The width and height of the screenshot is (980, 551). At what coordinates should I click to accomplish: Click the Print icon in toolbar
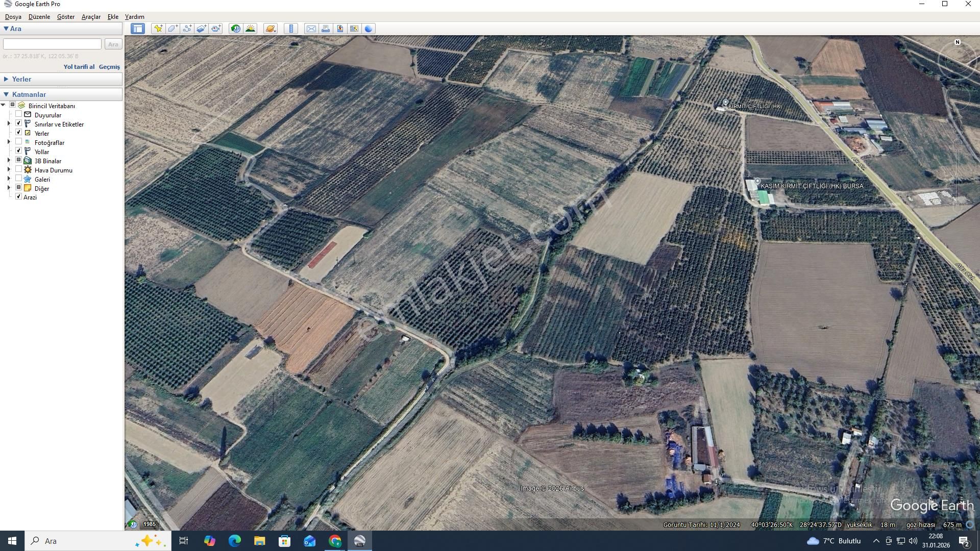pyautogui.click(x=325, y=29)
